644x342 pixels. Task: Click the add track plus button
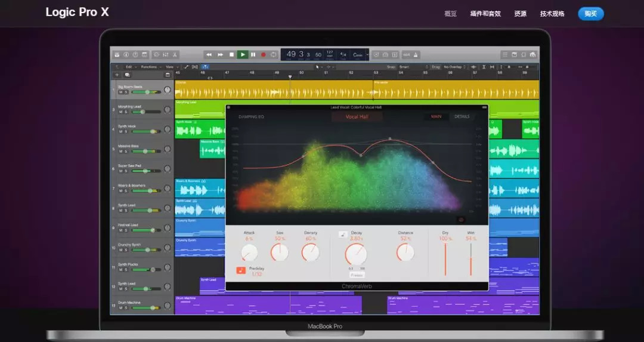click(117, 75)
